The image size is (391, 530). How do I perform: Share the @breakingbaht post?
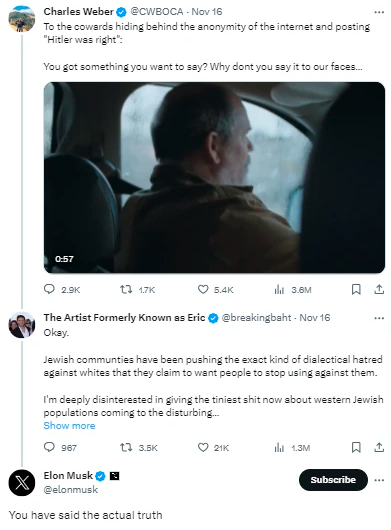point(379,448)
